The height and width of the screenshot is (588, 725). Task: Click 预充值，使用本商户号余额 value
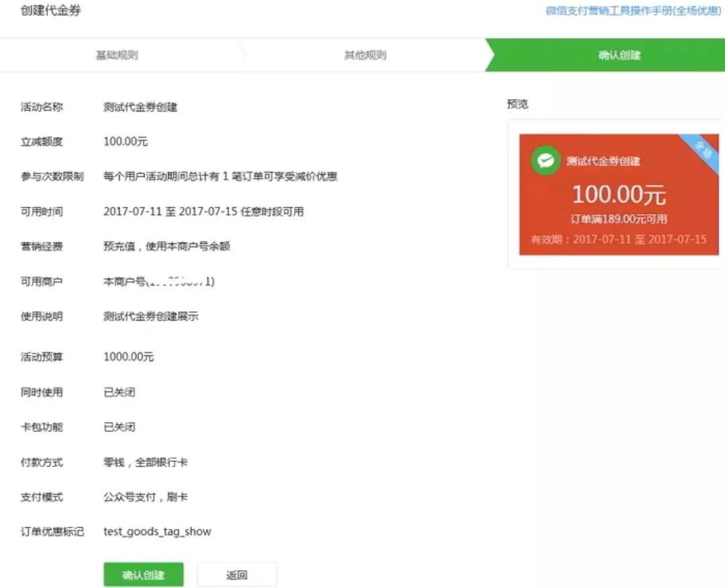point(166,246)
